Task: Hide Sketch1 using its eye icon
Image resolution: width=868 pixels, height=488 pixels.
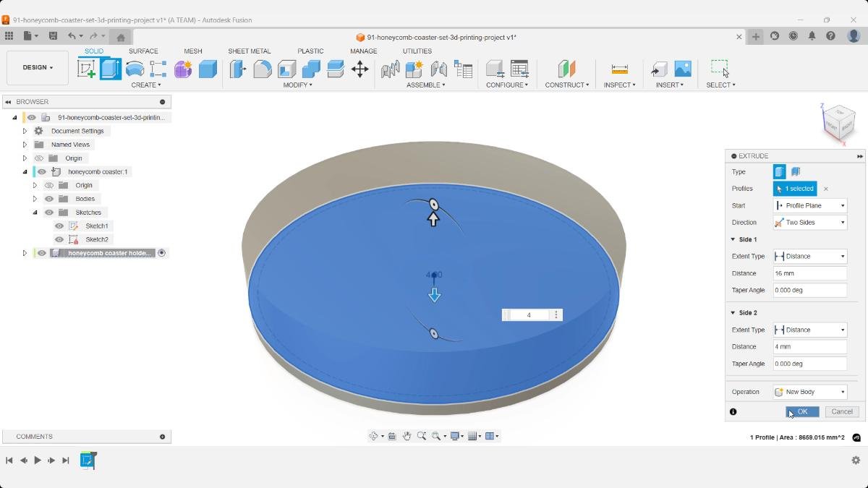Action: [x=59, y=226]
